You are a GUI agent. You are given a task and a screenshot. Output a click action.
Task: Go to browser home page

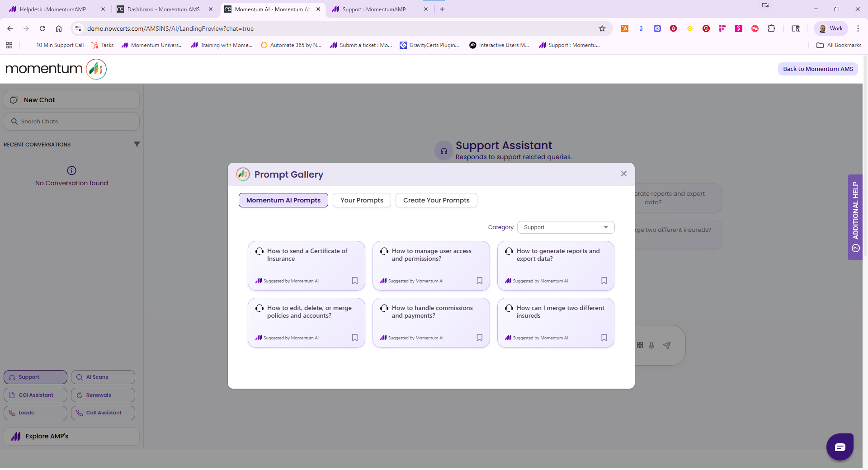click(59, 28)
